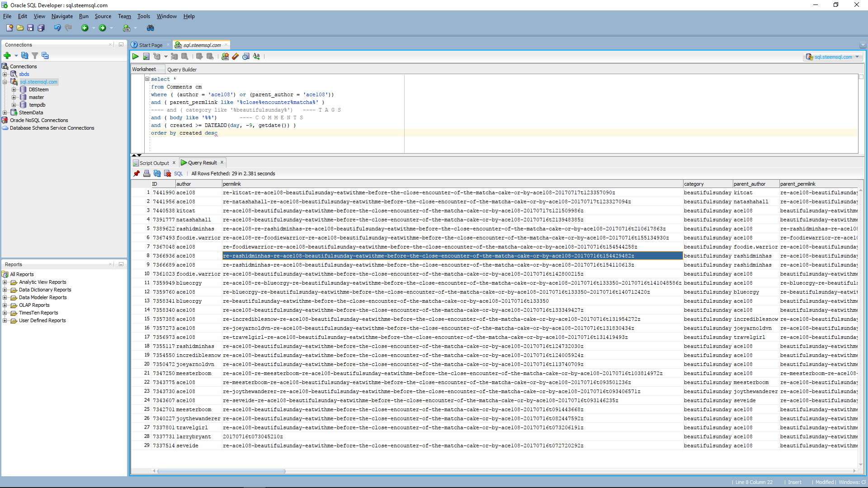This screenshot has height=488, width=868.
Task: Collapse the select statement fold marker
Action: 147,79
